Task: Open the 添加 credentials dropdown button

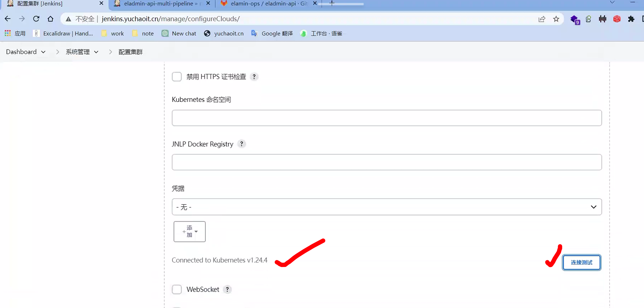Action: [189, 231]
